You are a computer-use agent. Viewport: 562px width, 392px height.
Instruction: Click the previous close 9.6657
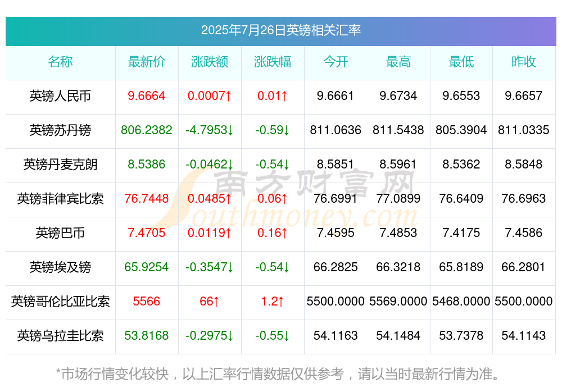[524, 95]
